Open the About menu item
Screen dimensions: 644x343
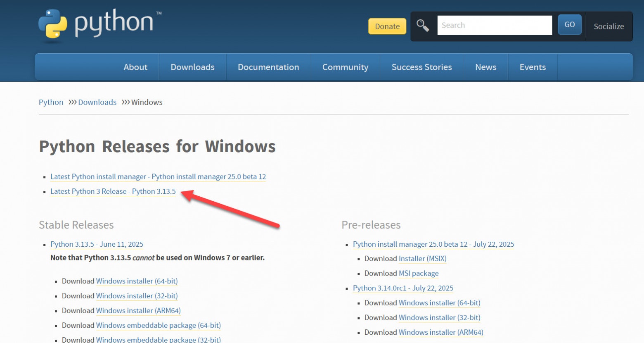[x=135, y=67]
